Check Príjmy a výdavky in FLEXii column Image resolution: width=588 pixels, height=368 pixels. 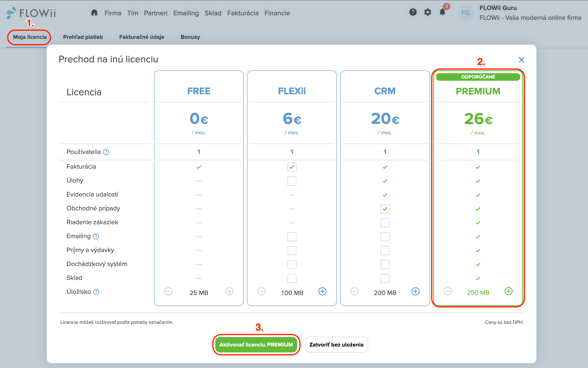[292, 250]
